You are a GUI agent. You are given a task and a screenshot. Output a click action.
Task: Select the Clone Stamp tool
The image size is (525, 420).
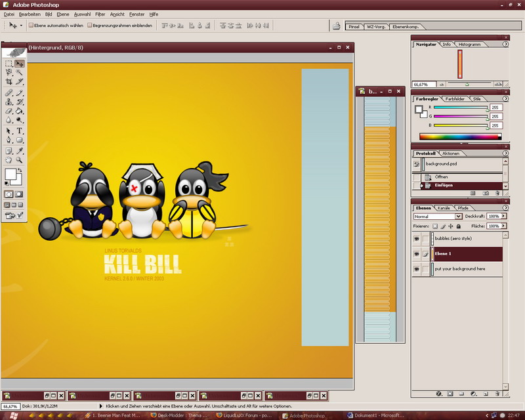point(9,102)
